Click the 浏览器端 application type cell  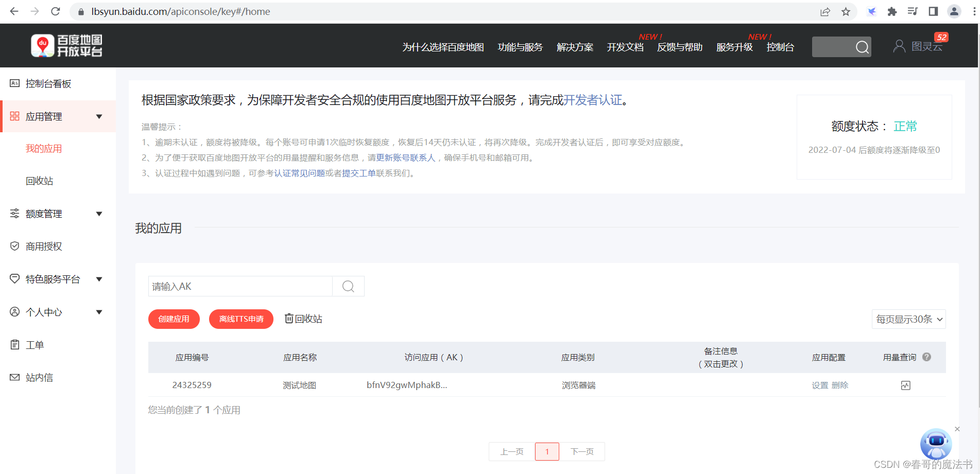coord(578,385)
